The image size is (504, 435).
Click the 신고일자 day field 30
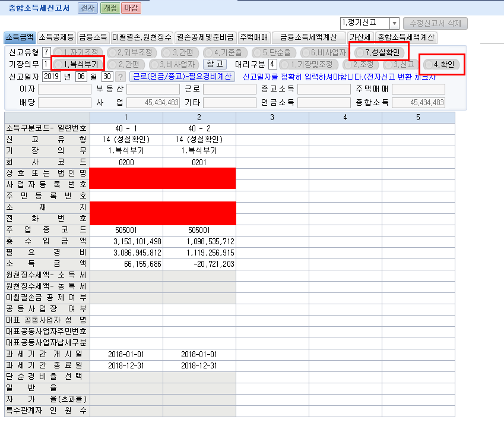tap(107, 77)
